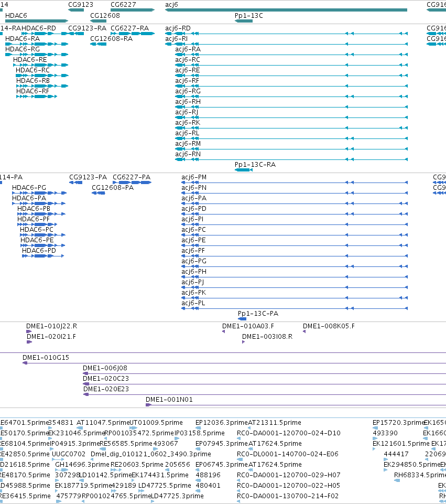Select the DME1-006J08 BAC label
This screenshot has height=504, width=446.
[105, 368]
